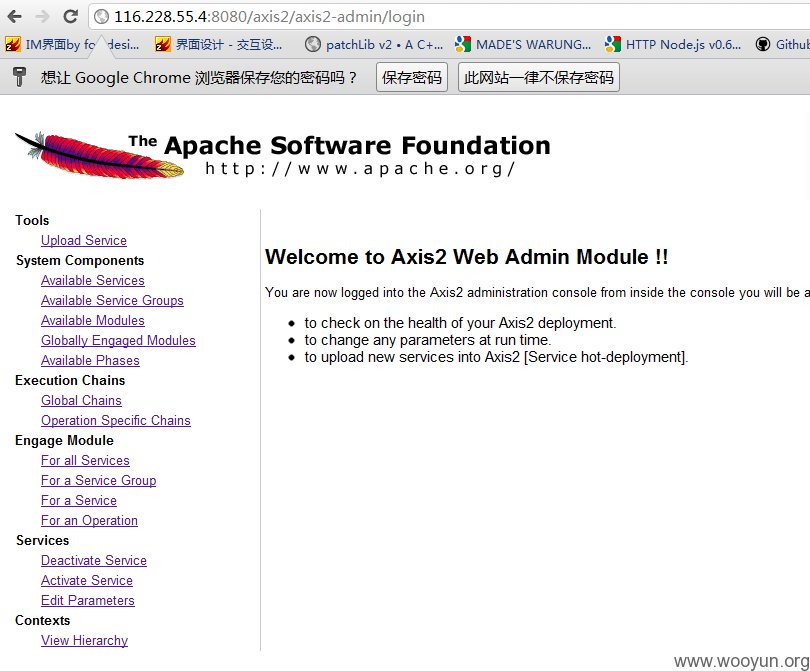Click the Apache feather logo
Viewport: 810px width, 671px height.
tap(99, 155)
